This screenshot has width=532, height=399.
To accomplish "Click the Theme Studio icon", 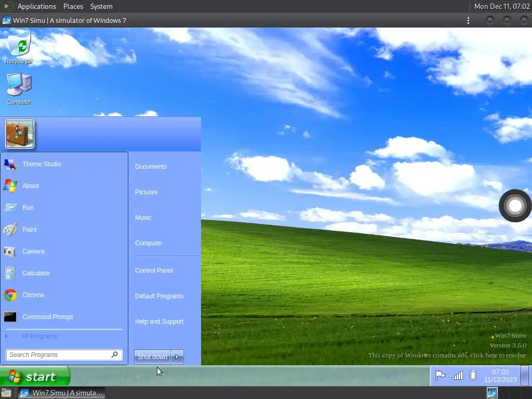I will 10,164.
